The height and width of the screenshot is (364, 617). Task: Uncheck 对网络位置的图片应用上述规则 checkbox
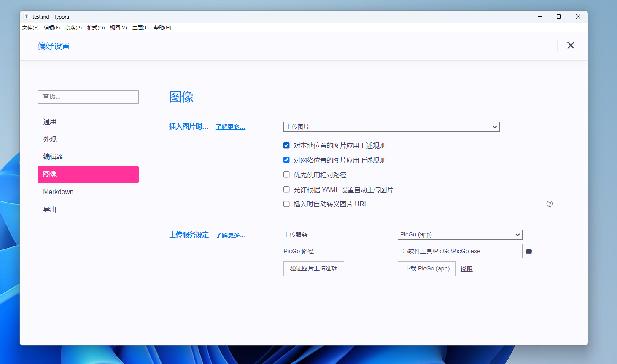pyautogui.click(x=286, y=160)
